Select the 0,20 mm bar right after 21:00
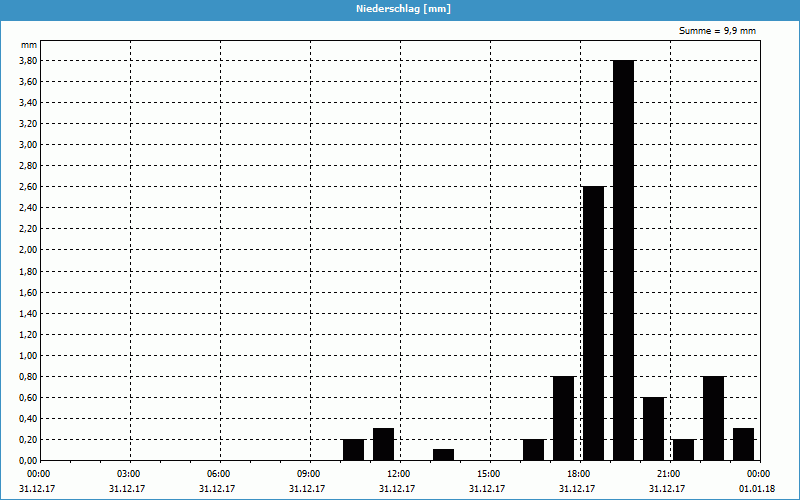Viewport: 800px width, 500px height. [x=683, y=450]
